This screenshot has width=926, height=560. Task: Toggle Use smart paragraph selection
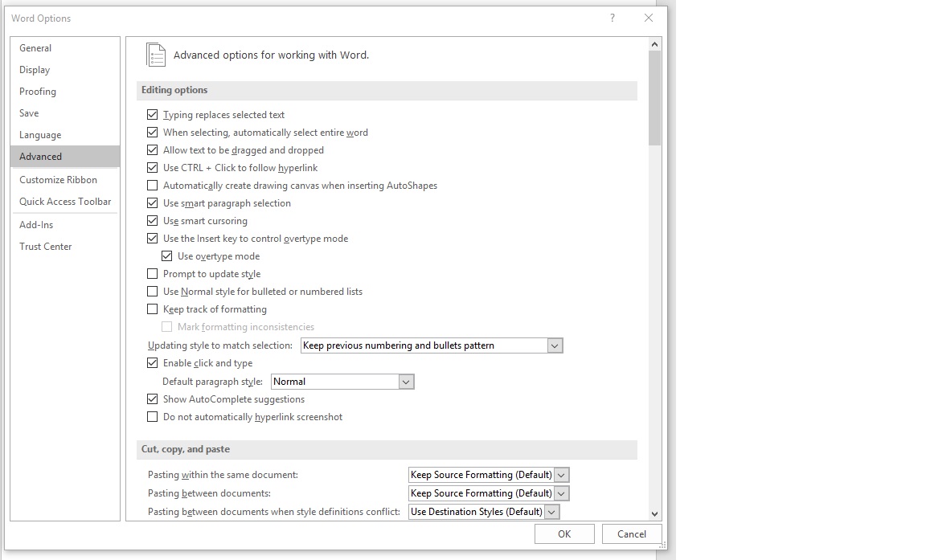click(153, 203)
